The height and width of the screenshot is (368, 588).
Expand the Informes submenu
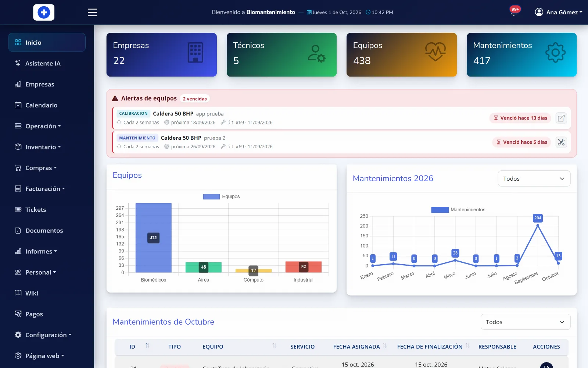click(47, 251)
